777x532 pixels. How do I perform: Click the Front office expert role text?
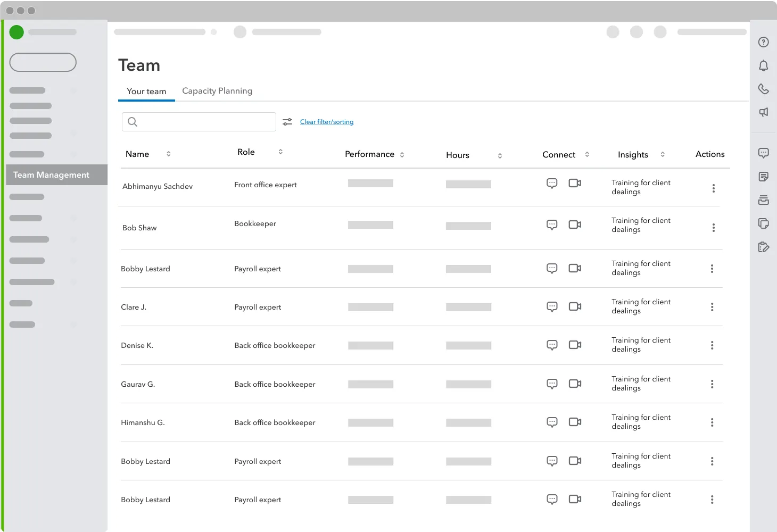(266, 185)
